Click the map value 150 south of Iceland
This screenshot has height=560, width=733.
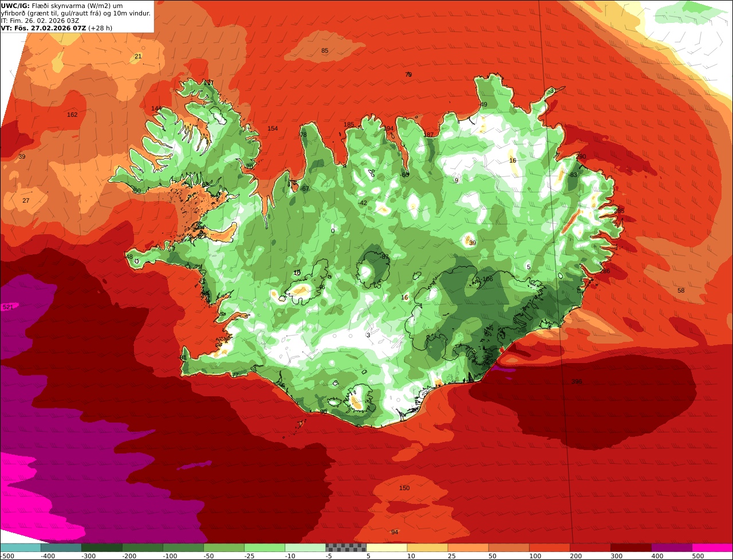point(404,488)
